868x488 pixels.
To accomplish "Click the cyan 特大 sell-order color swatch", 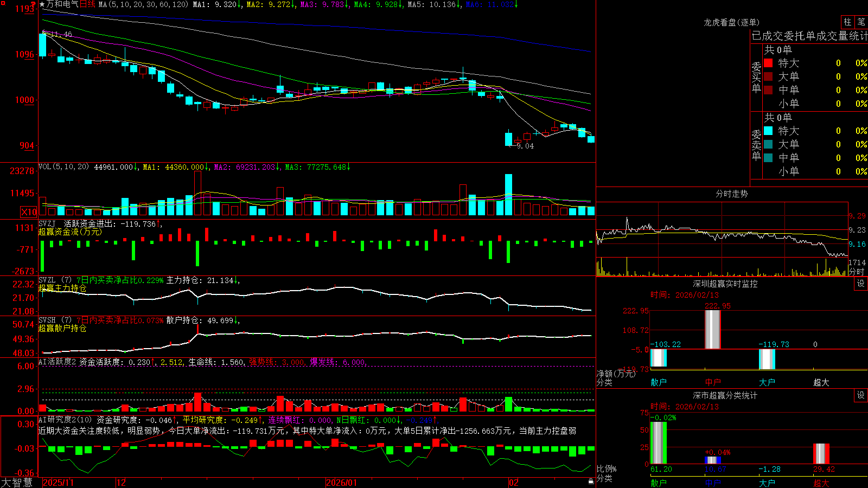I will coord(768,131).
